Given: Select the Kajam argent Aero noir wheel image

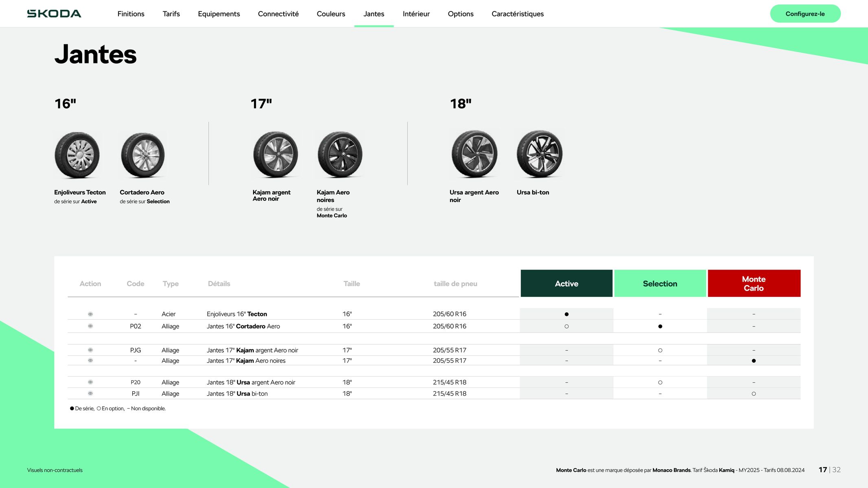Looking at the screenshot, I should coord(275,154).
